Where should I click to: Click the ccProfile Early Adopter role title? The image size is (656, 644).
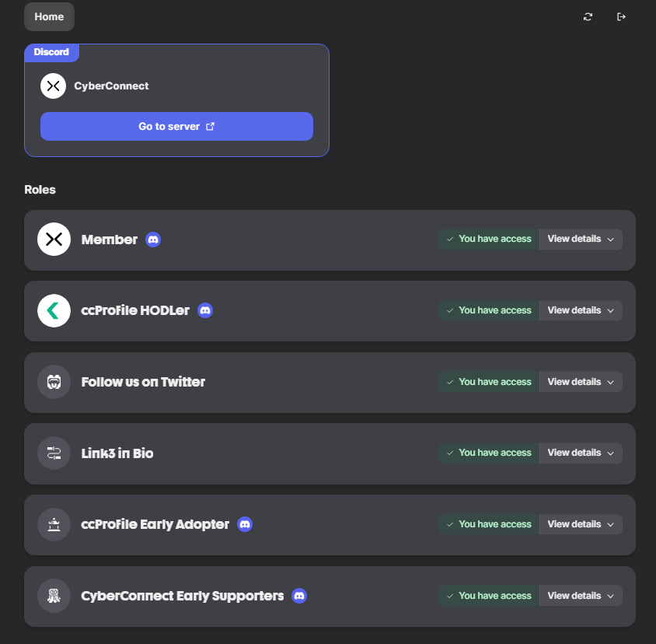click(x=155, y=524)
